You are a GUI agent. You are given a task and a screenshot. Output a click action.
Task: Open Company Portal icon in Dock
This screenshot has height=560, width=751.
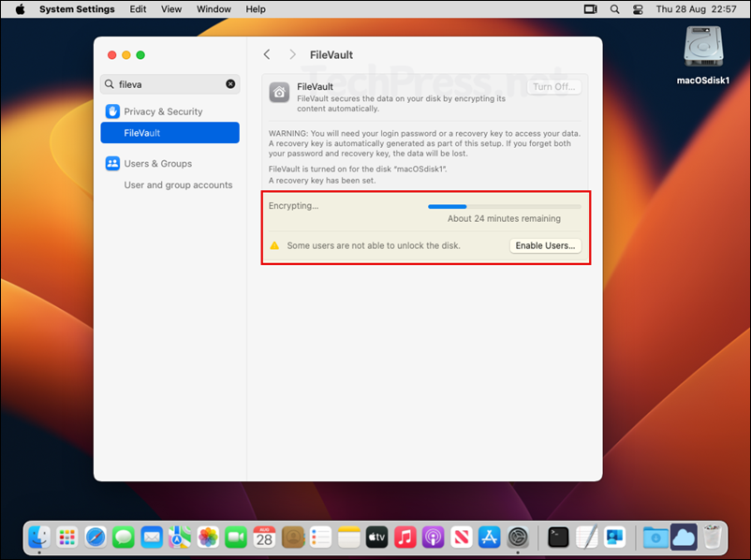point(615,537)
